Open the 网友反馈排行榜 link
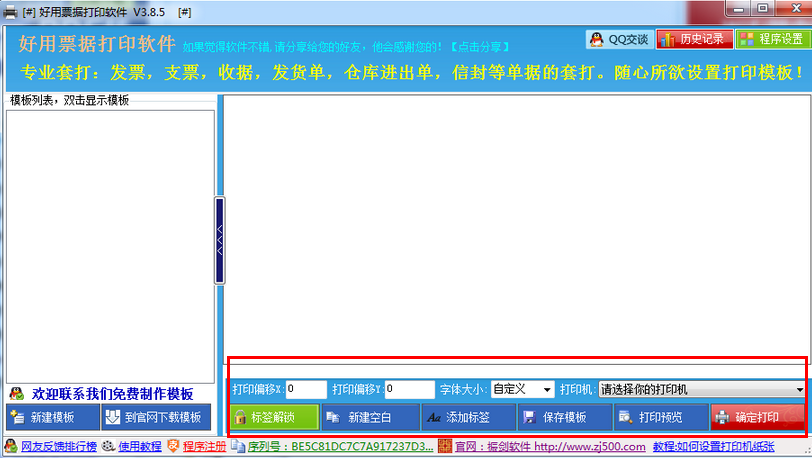 pos(59,447)
